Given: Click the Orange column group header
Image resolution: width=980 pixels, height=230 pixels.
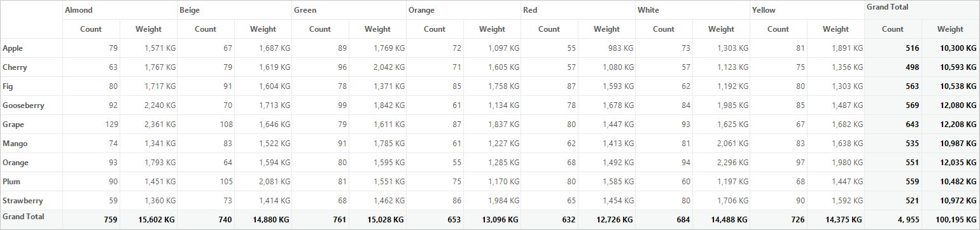Looking at the screenshot, I should 463,10.
